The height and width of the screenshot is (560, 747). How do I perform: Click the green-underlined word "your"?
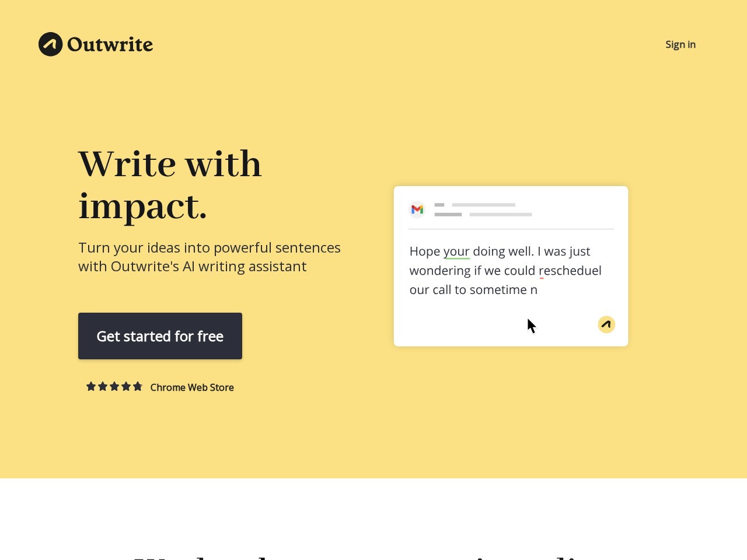click(x=456, y=251)
